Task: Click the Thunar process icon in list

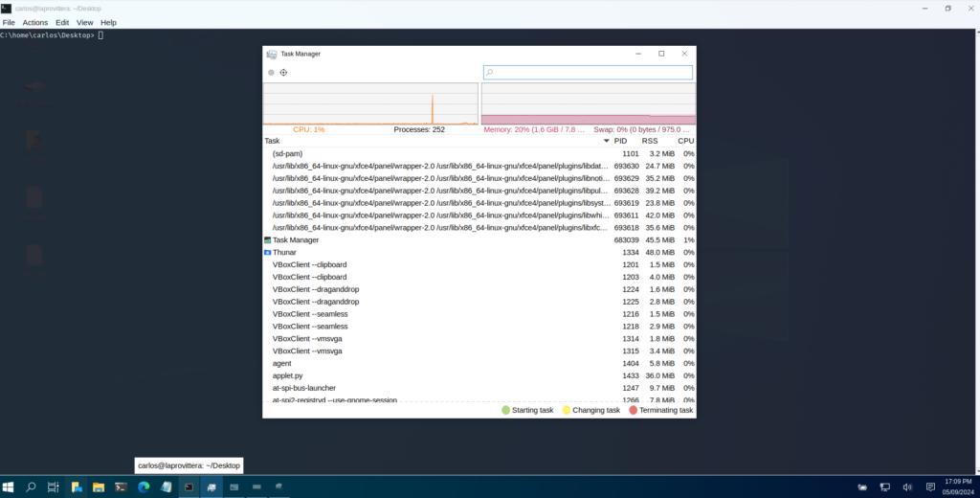Action: 268,252
